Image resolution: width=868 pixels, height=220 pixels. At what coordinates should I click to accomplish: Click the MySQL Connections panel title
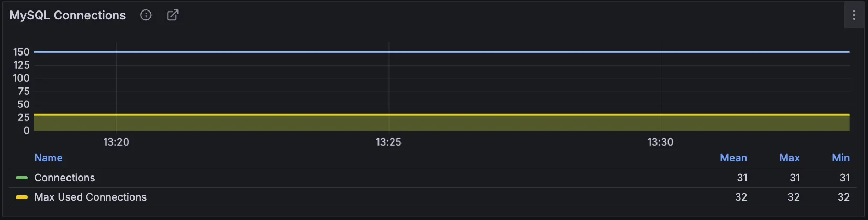(68, 15)
